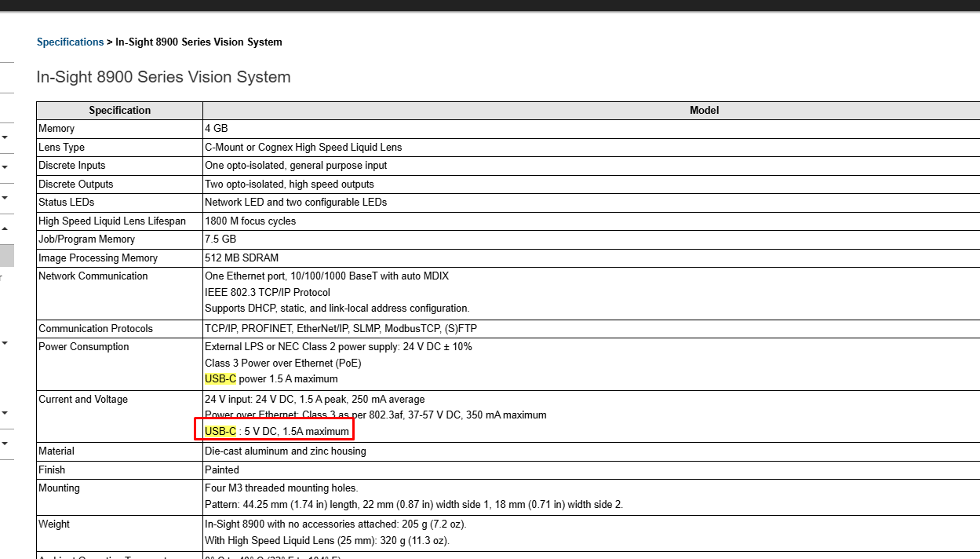980x559 pixels.
Task: Click the bold breadcrumb text 'In-Sight 8900 Series Vision System'
Action: tap(199, 42)
